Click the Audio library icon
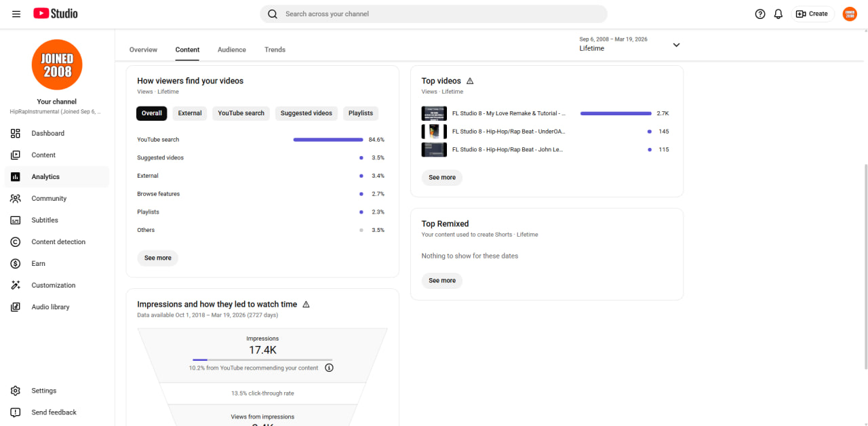The height and width of the screenshot is (426, 868). pos(16,307)
